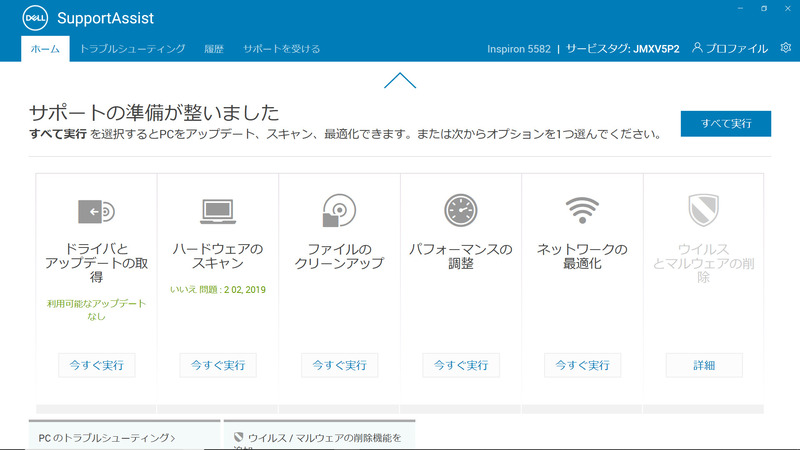Click the Inspiron 5582 model text
The height and width of the screenshot is (450, 800).
tap(519, 49)
